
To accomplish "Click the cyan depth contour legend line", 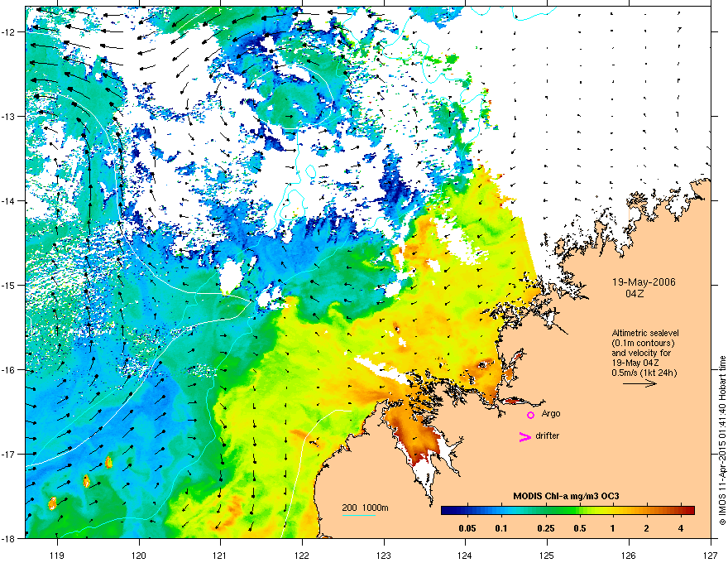I will (358, 515).
